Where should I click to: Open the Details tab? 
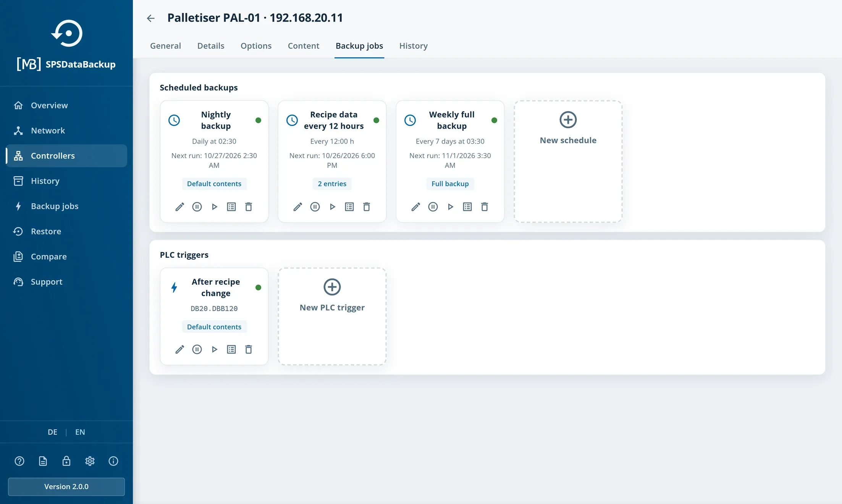211,46
